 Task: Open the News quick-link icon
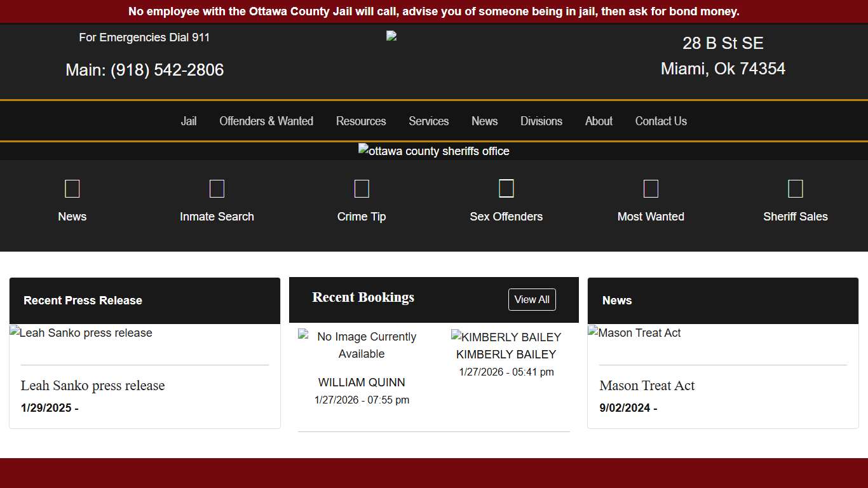click(x=72, y=188)
